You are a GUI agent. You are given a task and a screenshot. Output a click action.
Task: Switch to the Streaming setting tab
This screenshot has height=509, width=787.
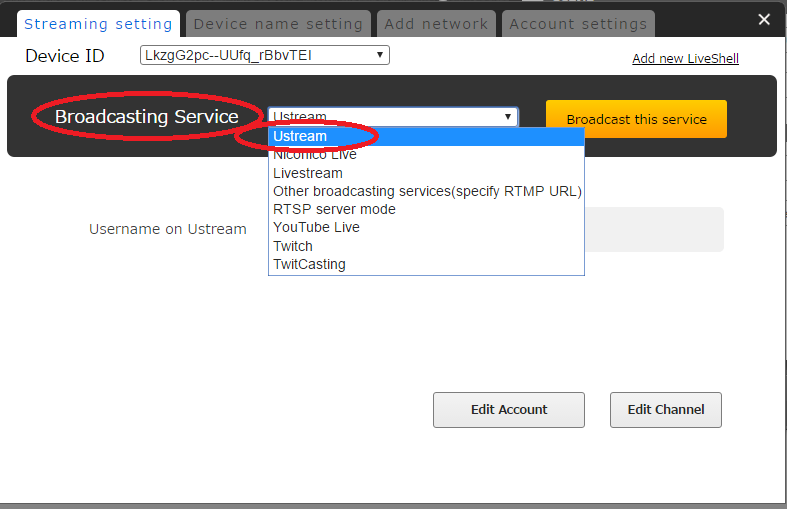click(98, 24)
